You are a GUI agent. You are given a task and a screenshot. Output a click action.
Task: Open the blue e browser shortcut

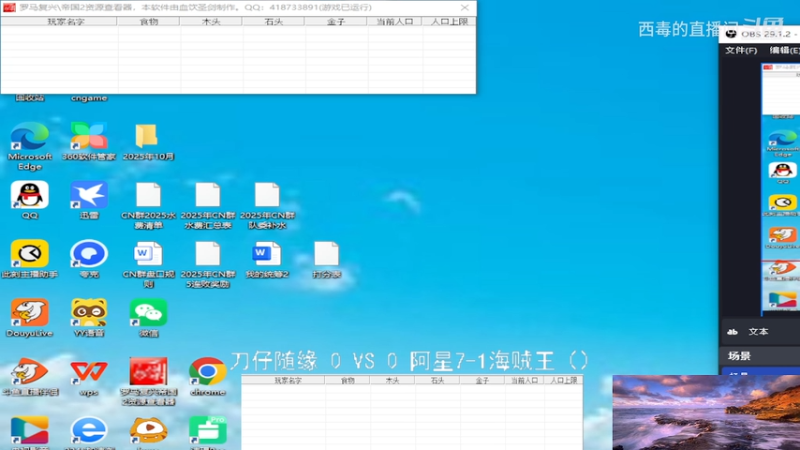pos(89,433)
